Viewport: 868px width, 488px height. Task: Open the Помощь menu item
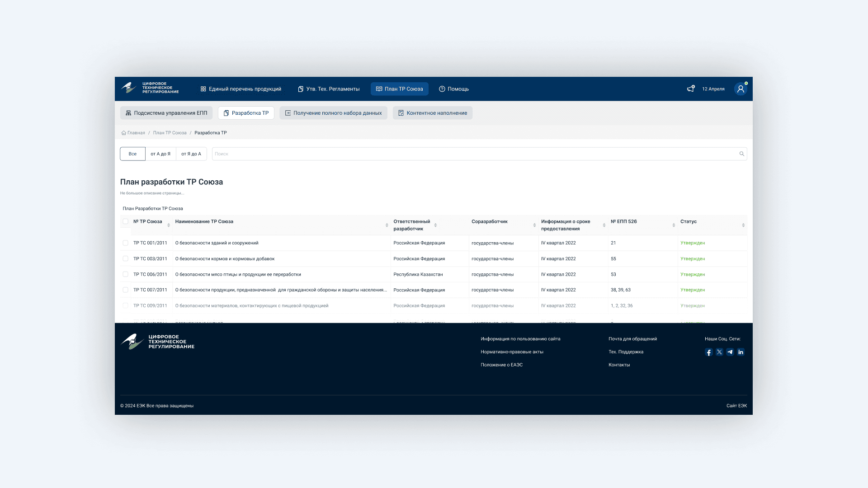click(x=454, y=89)
